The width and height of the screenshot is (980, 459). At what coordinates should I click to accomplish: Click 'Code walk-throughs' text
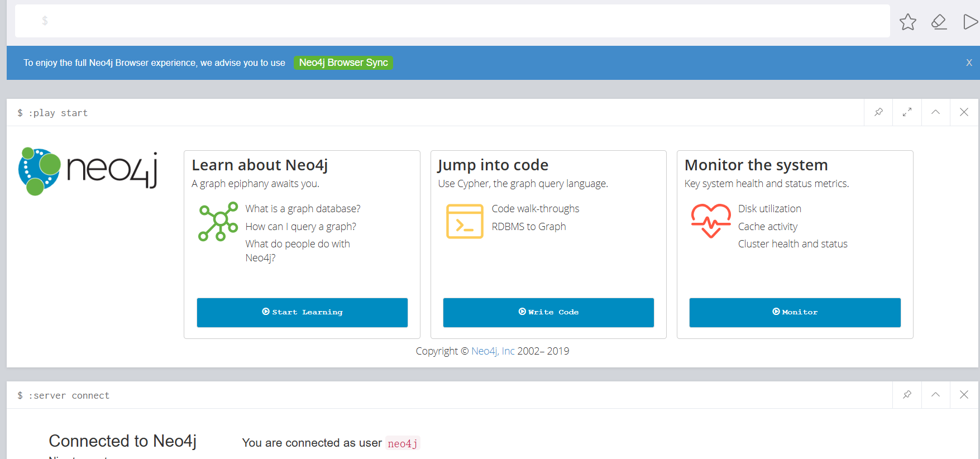[x=536, y=209]
